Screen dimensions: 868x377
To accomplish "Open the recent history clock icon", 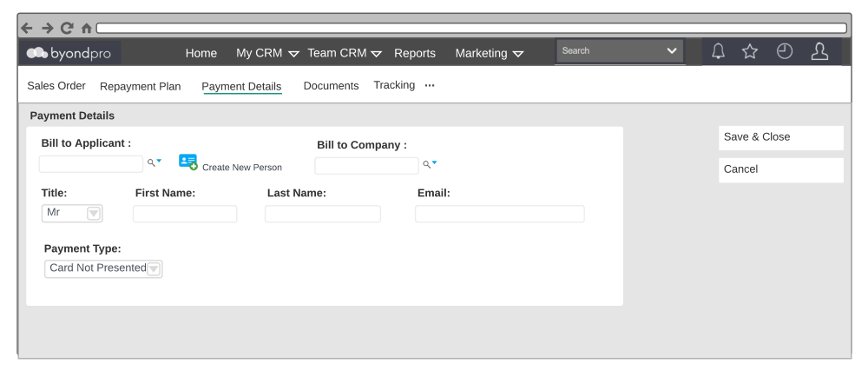I will [784, 53].
